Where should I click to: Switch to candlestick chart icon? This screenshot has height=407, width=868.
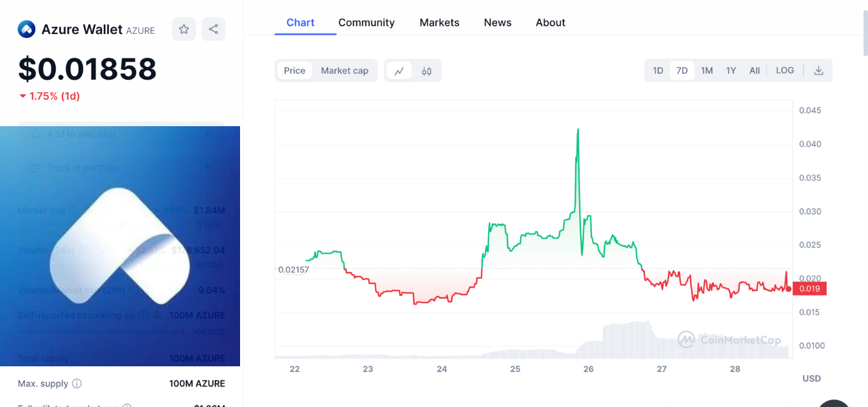(427, 71)
